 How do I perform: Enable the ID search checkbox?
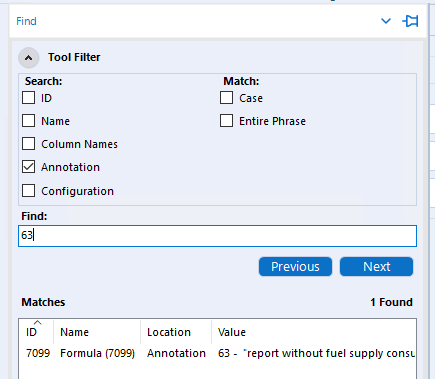(28, 98)
